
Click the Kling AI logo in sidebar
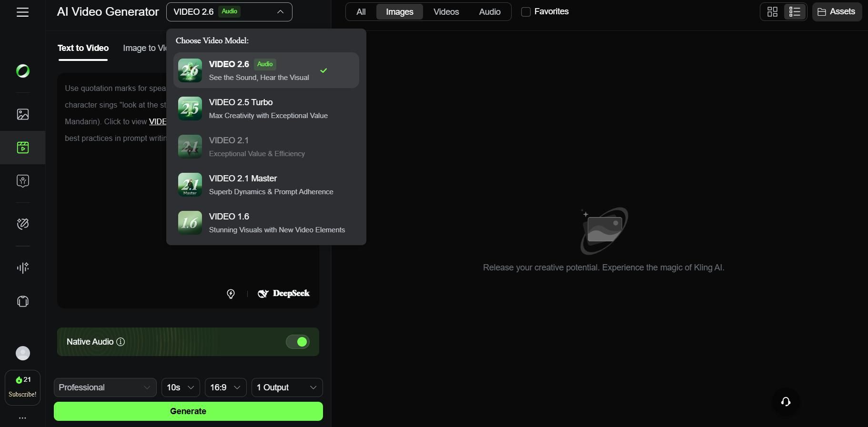23,71
